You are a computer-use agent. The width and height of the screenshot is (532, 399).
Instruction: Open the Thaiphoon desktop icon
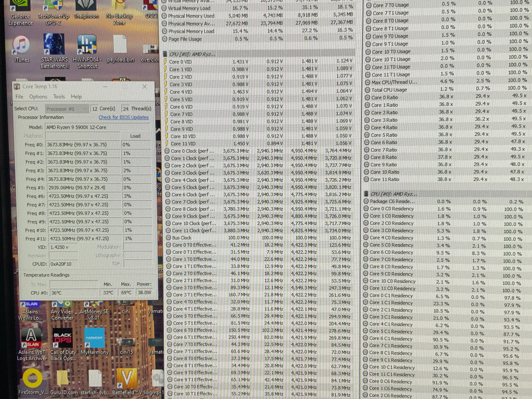point(86,10)
